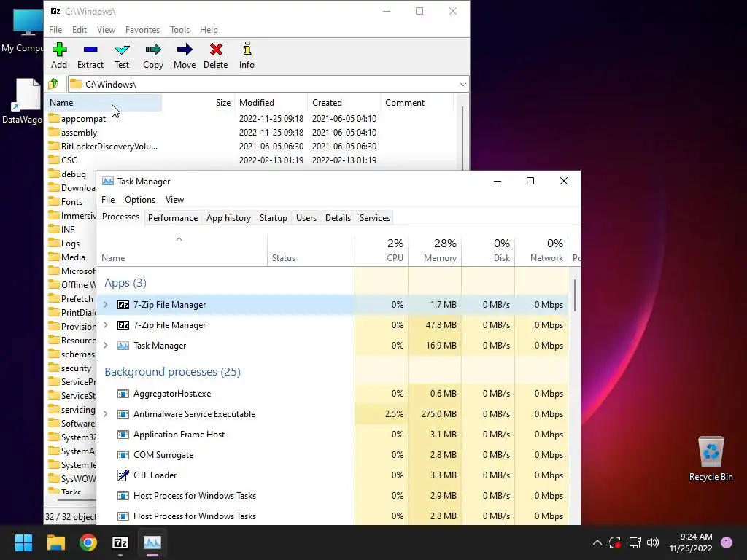Image resolution: width=747 pixels, height=560 pixels.
Task: Click the Extract toolbar icon in 7-Zip
Action: coord(90,55)
